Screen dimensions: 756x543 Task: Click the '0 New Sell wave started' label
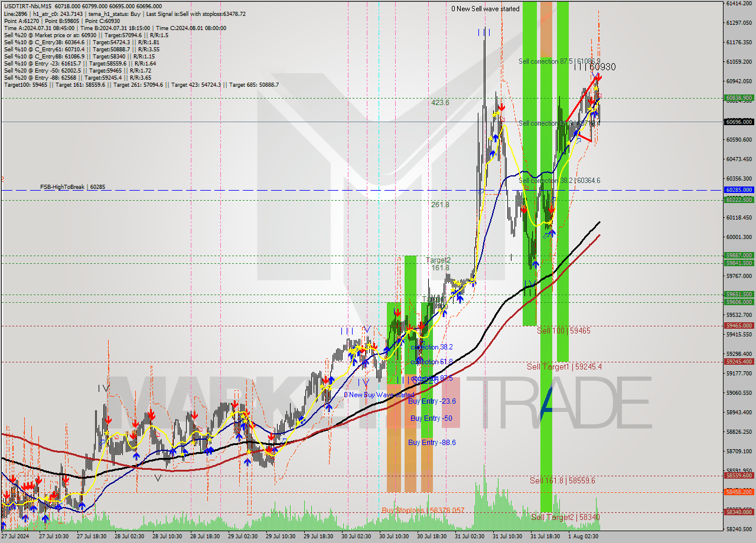coord(485,9)
